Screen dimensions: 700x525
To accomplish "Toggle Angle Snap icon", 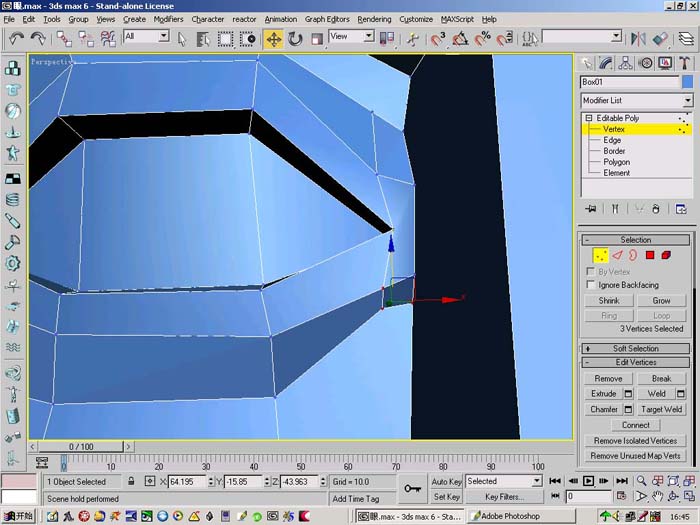I will click(460, 39).
